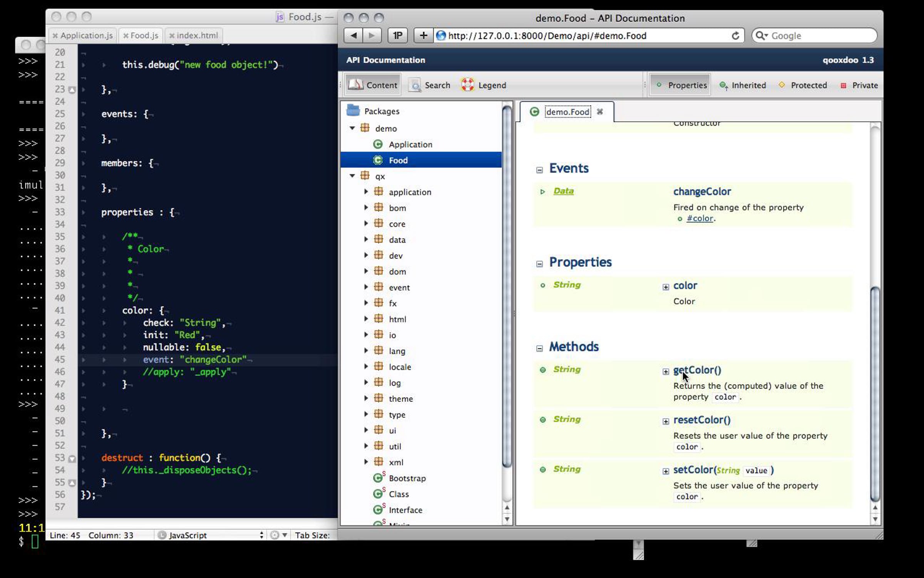Screen dimensions: 924x578
Task: Toggle the Inherited members filter
Action: click(x=743, y=85)
